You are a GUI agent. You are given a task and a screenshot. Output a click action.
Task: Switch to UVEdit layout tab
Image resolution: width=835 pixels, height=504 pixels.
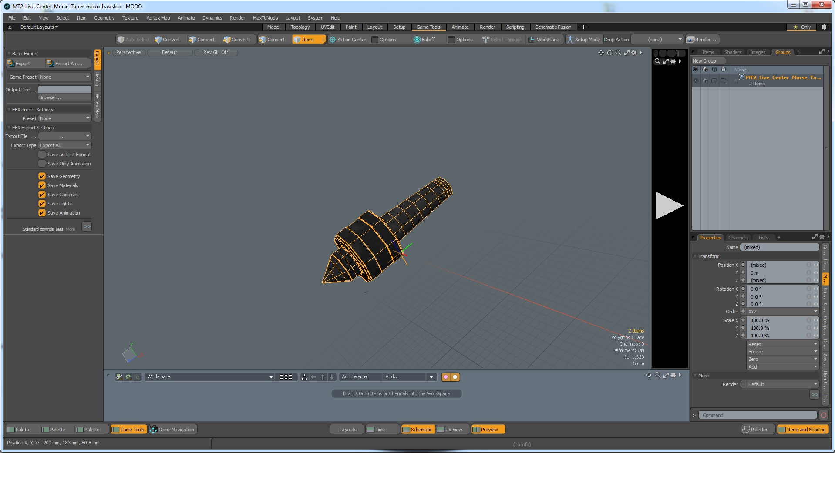pyautogui.click(x=327, y=27)
